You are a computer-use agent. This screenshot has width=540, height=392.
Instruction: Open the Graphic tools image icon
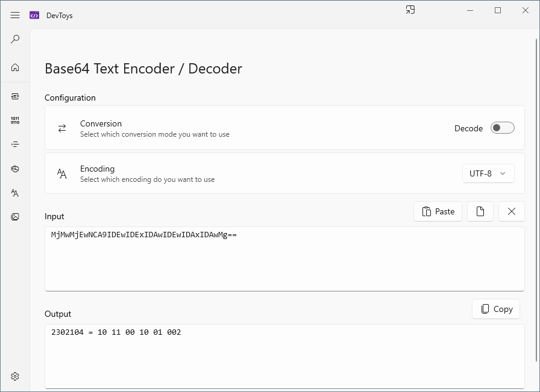15,217
